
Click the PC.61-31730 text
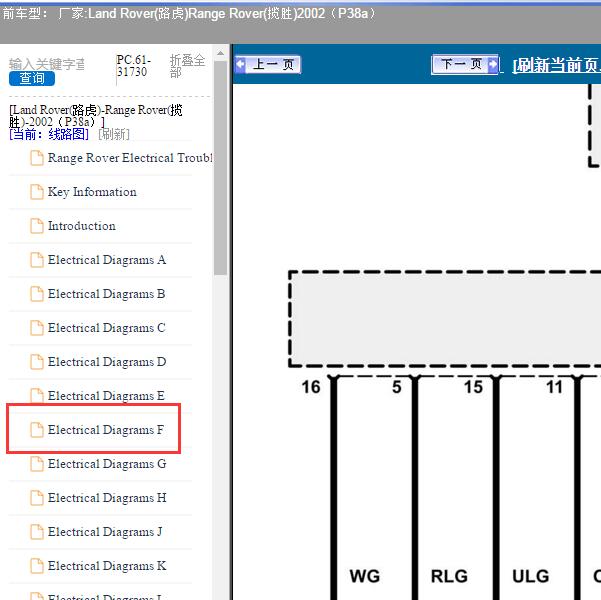(x=133, y=66)
